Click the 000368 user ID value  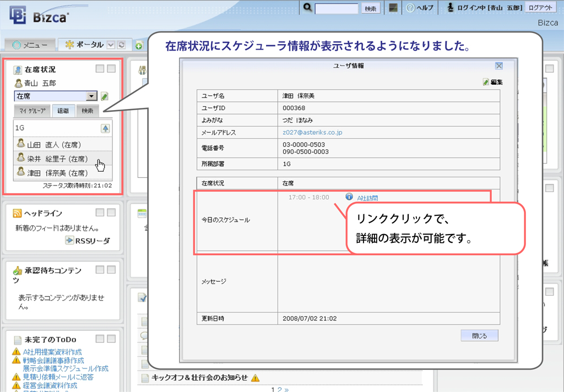click(294, 108)
